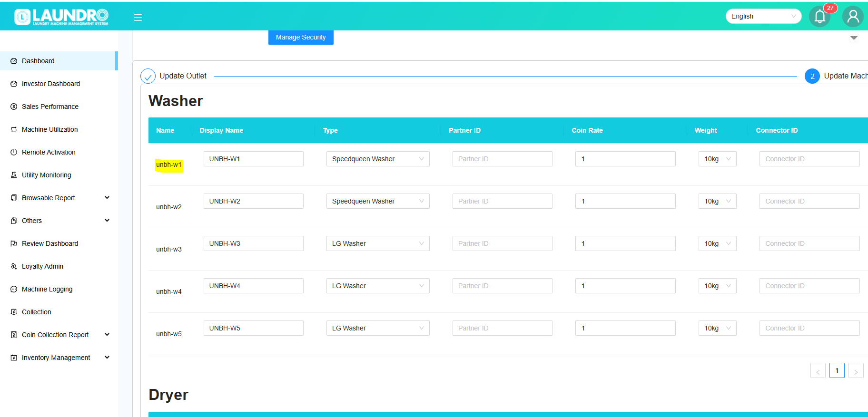Screen dimensions: 868x417
Task: Open Machine Logging menu item
Action: tap(59, 289)
